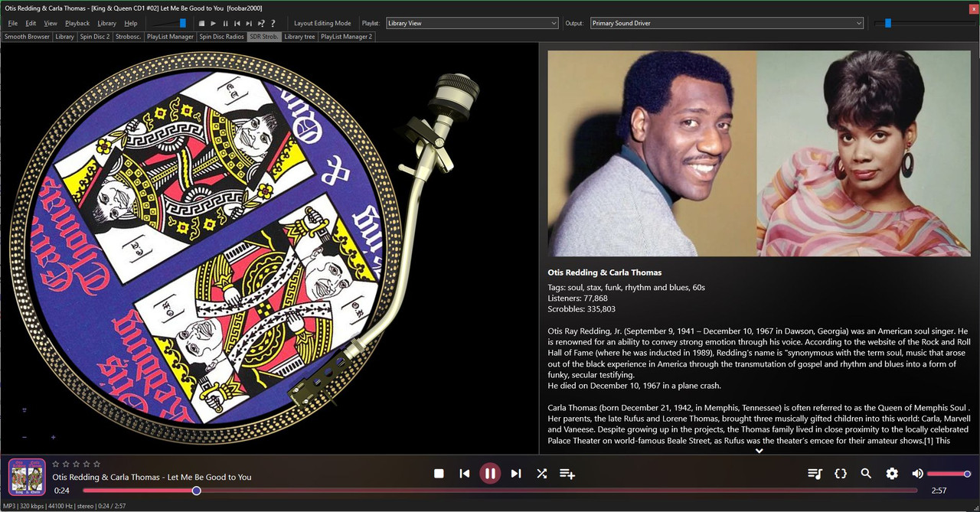Click the small minus sign below the turntable
Viewport: 980px width, 512px height.
pos(24,437)
